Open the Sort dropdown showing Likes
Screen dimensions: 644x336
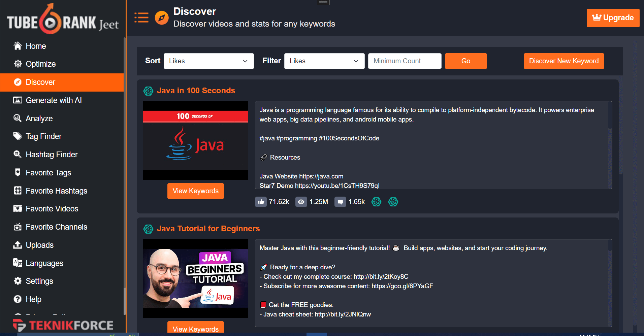pos(209,61)
